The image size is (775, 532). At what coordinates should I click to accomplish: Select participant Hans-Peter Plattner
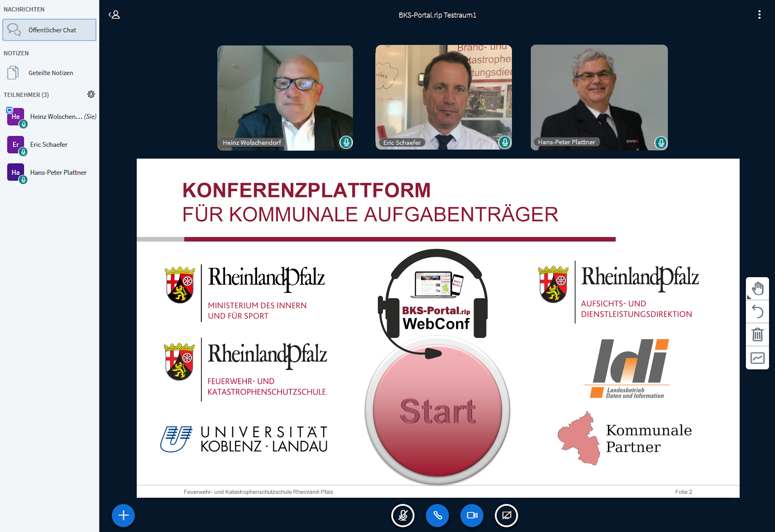tap(58, 172)
